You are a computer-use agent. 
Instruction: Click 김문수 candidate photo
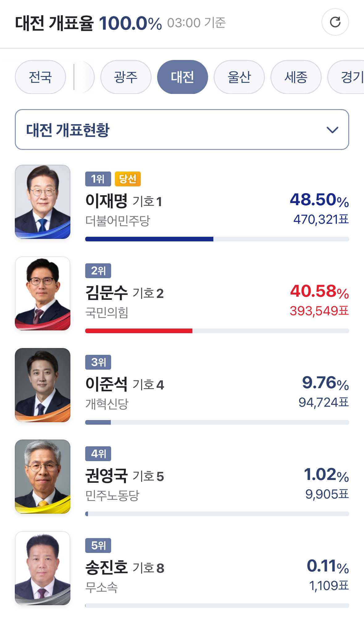tap(43, 293)
